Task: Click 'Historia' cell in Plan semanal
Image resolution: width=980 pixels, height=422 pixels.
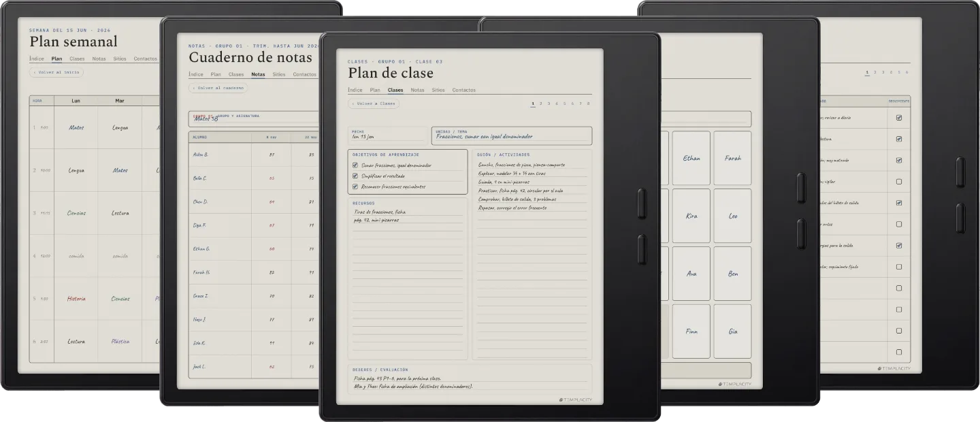Action: tap(76, 299)
